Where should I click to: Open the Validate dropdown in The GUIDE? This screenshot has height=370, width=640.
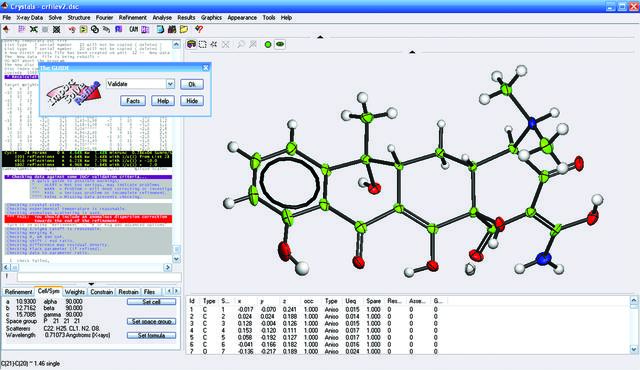(170, 84)
